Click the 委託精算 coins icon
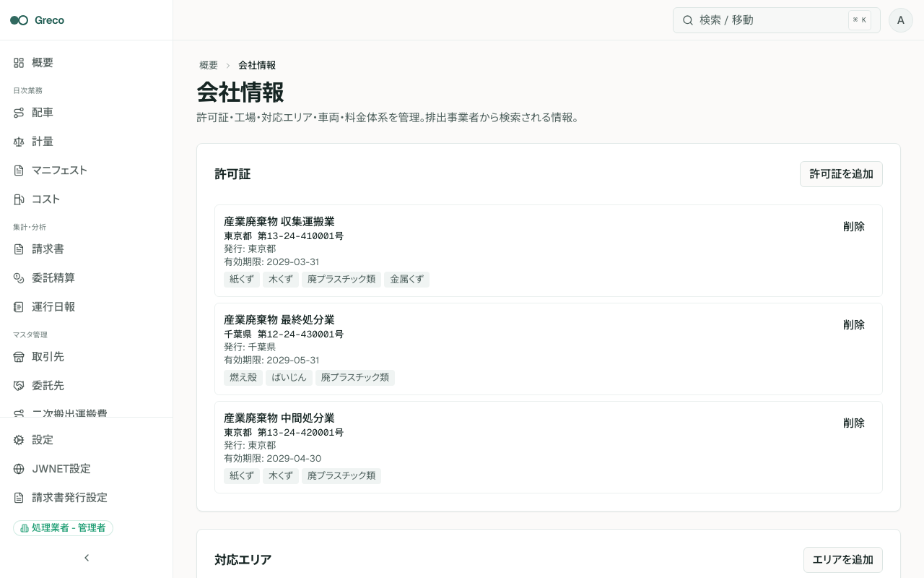 tap(19, 278)
